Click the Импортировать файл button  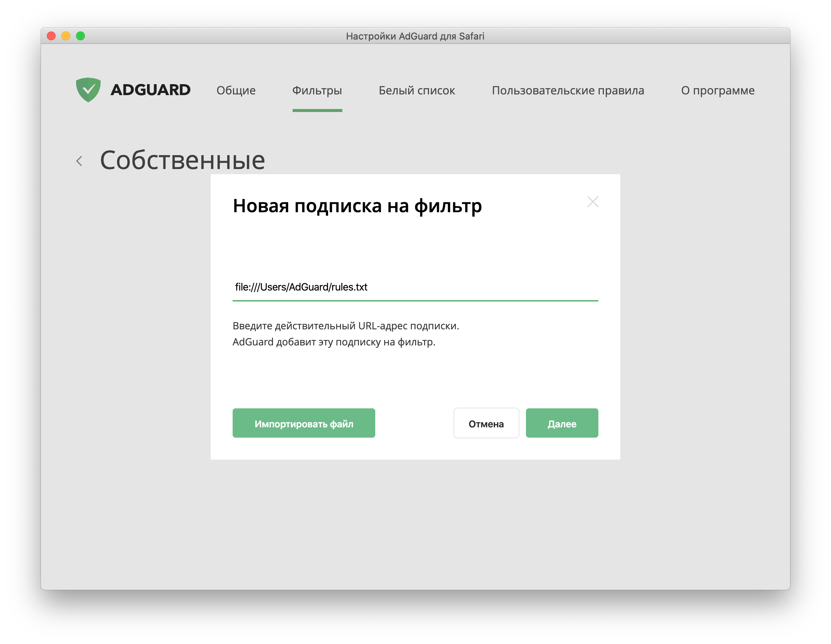pyautogui.click(x=304, y=423)
